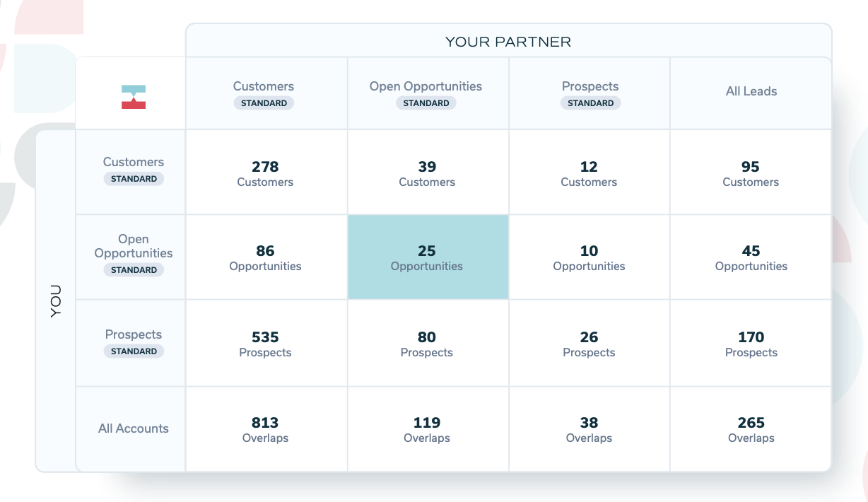Open the 119 Overlaps cell

427,429
